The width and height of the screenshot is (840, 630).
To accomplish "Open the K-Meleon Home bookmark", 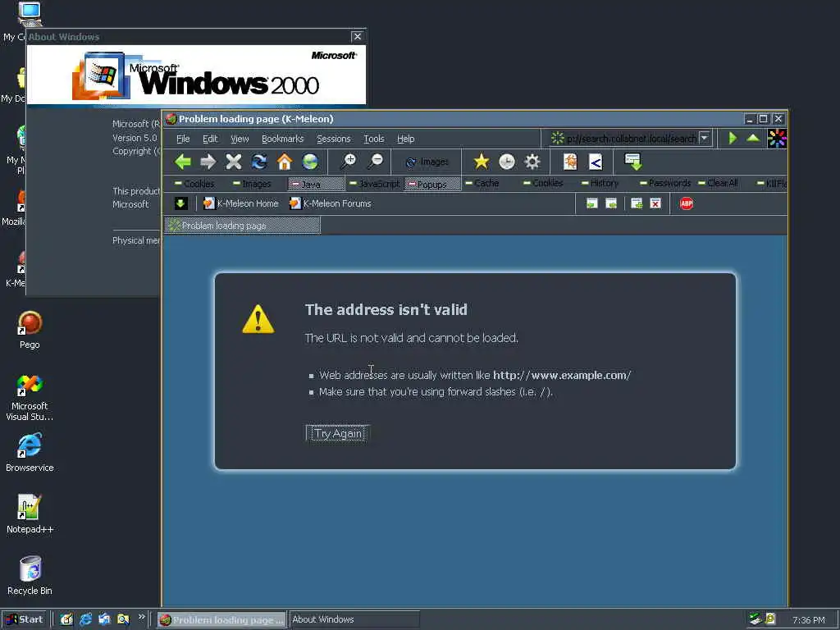I will click(x=241, y=203).
